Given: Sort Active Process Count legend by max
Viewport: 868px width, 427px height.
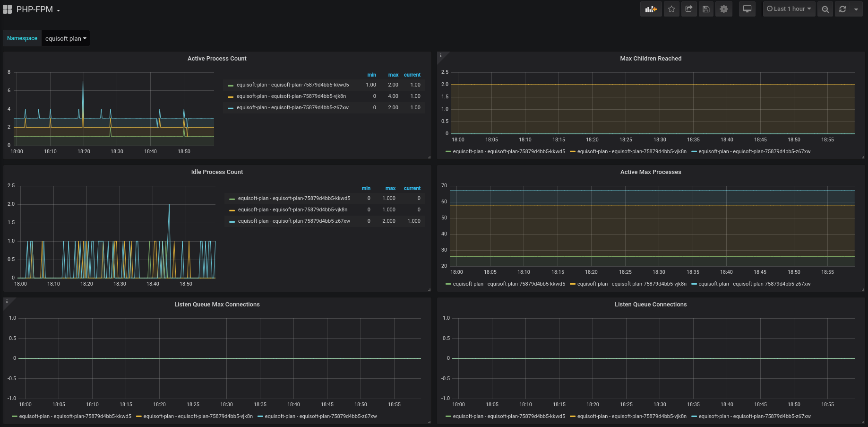Looking at the screenshot, I should coord(393,75).
